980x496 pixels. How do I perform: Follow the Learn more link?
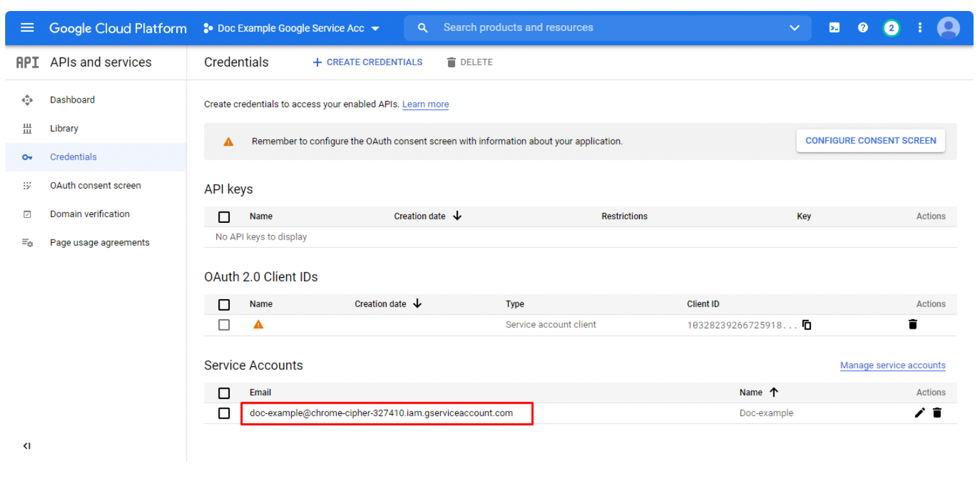click(425, 104)
